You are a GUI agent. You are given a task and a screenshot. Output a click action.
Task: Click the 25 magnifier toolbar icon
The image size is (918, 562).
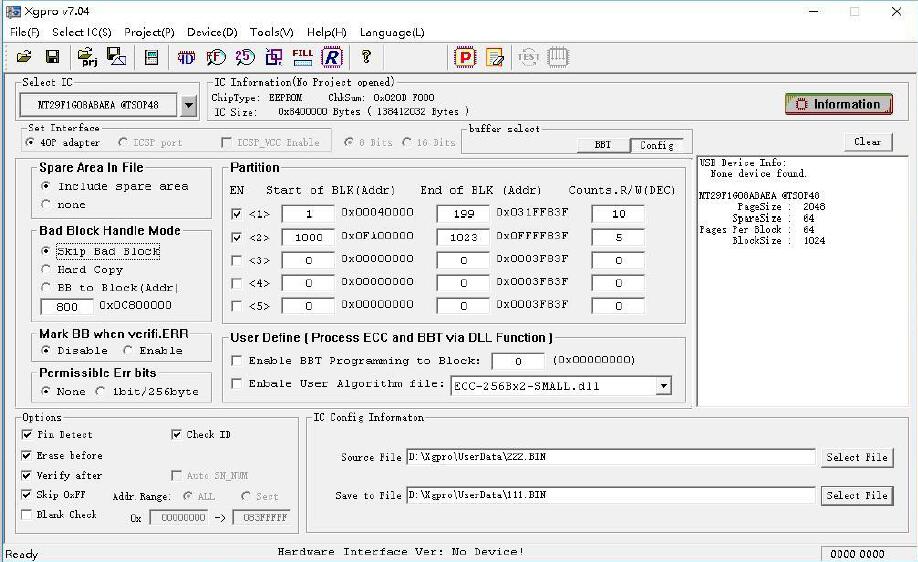(245, 57)
